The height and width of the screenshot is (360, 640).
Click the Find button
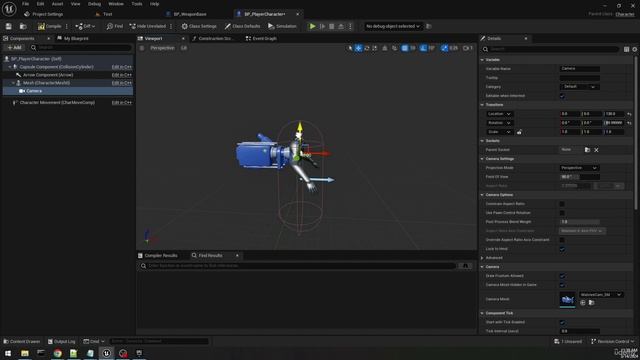(x=115, y=26)
